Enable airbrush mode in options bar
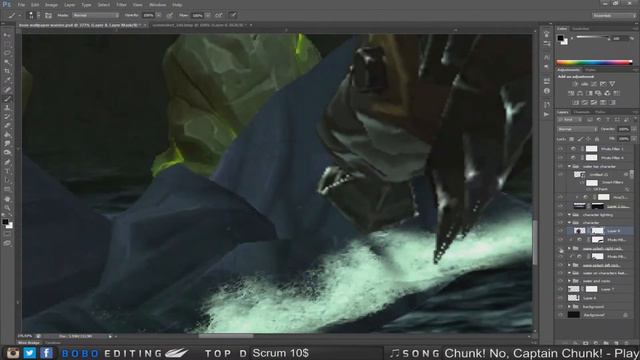This screenshot has width=640, height=360. 219,16
